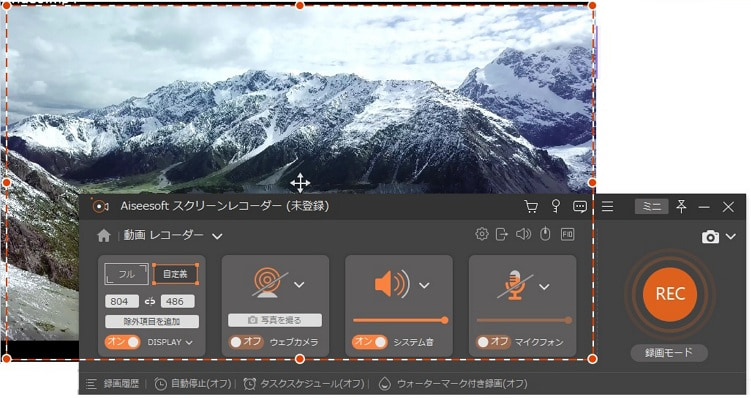The height and width of the screenshot is (398, 751).
Task: Click the move crosshair in recording area
Action: point(300,183)
